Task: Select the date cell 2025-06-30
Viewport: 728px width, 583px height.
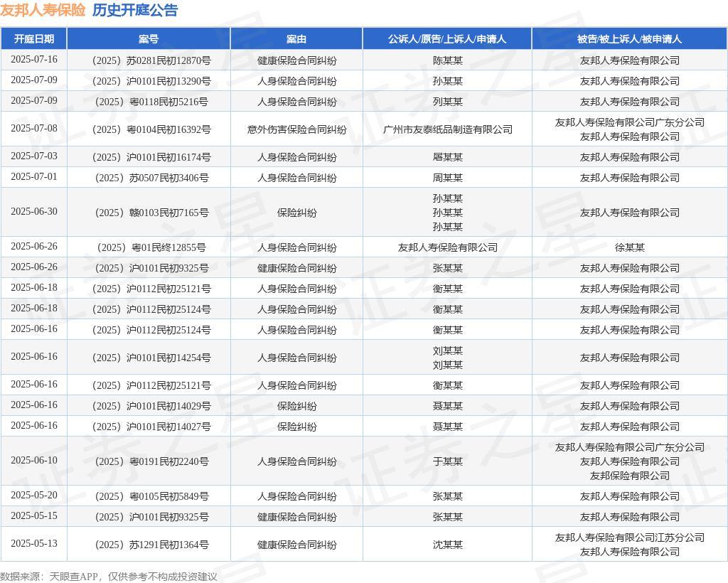Action: click(34, 212)
